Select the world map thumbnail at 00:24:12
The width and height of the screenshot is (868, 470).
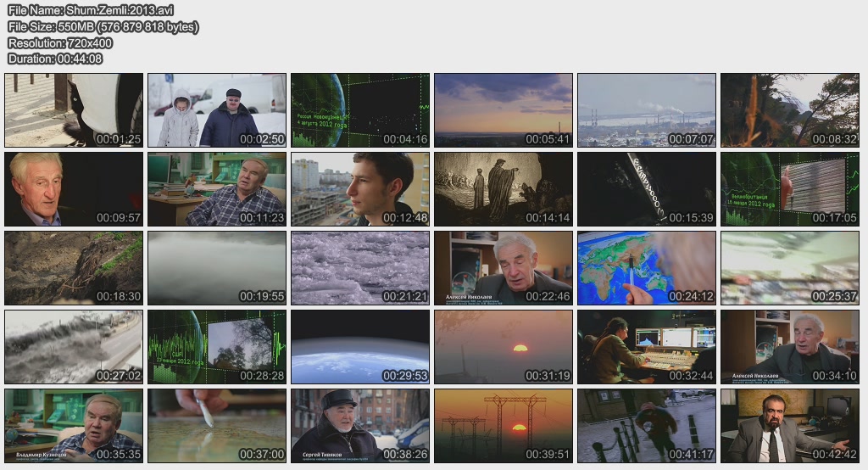coord(647,268)
